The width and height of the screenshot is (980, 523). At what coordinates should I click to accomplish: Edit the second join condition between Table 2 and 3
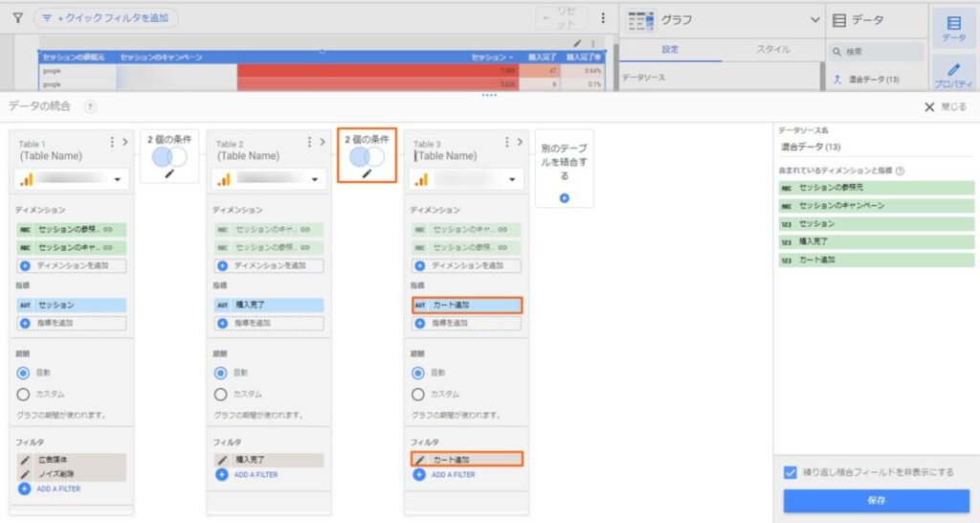tap(367, 173)
